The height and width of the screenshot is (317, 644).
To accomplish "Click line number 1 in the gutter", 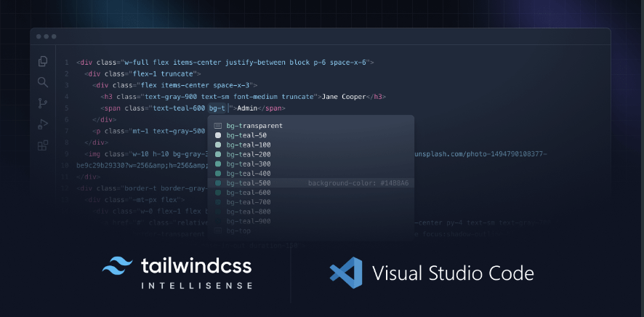I will point(67,63).
